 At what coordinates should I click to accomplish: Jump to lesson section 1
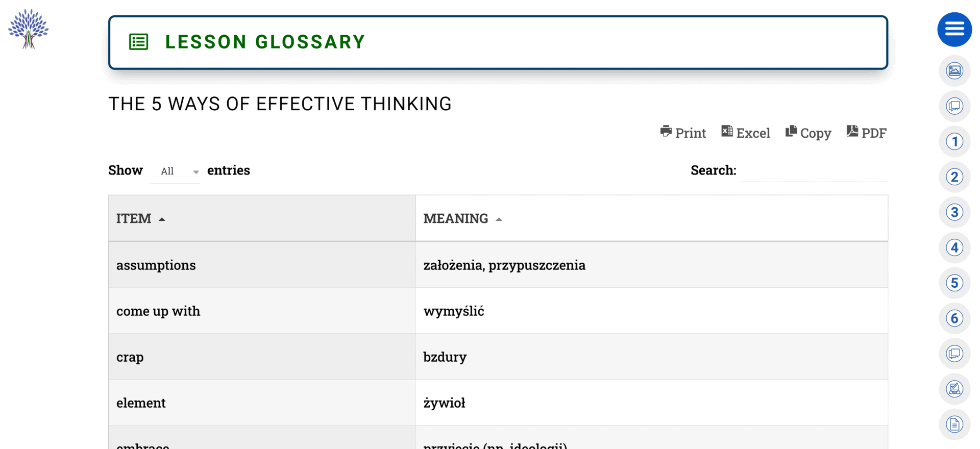point(954,141)
